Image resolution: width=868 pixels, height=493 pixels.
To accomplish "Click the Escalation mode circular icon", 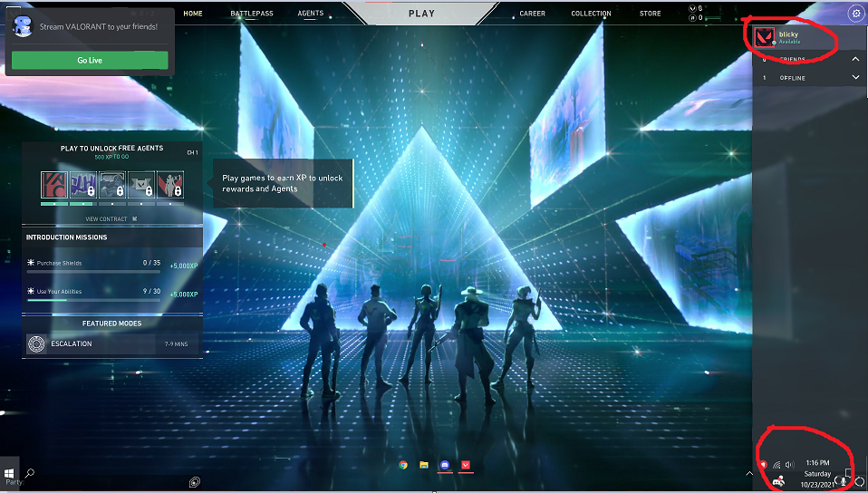I will coord(36,344).
